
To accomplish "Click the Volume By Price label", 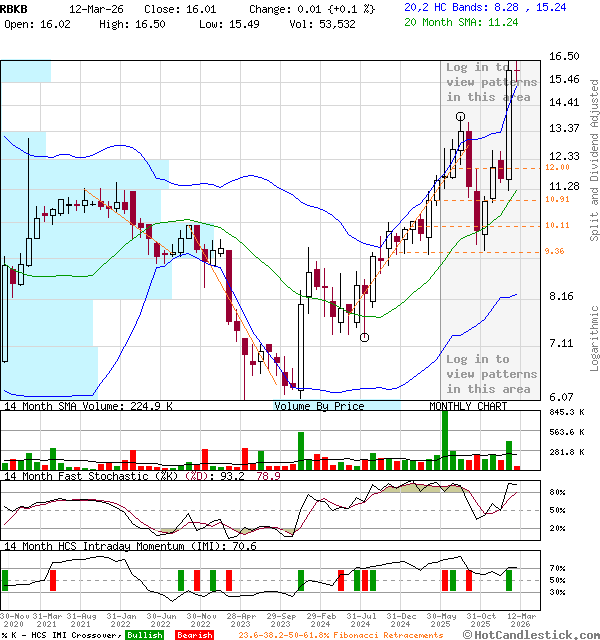I will pyautogui.click(x=319, y=406).
